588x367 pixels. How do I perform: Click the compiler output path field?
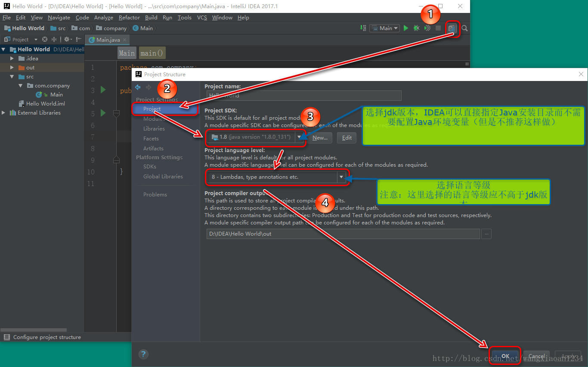[x=343, y=234]
